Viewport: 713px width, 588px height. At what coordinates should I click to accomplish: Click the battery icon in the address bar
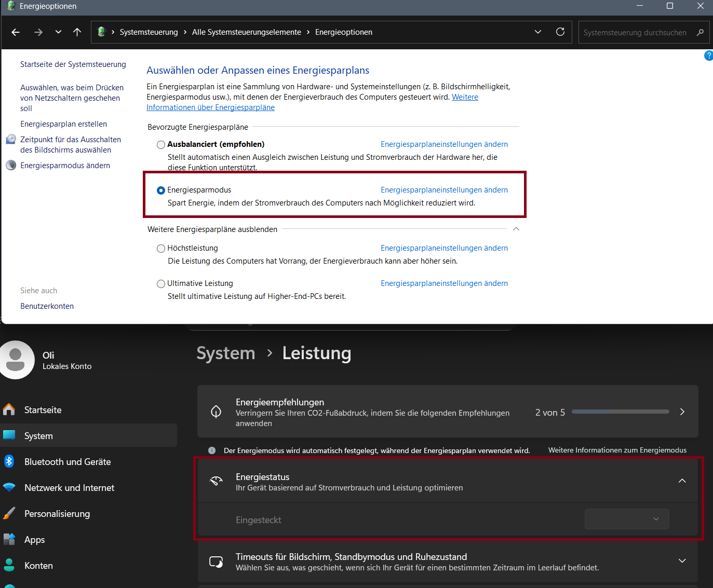102,32
